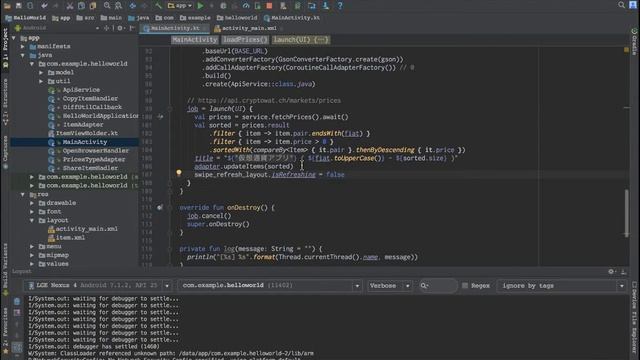The height and width of the screenshot is (360, 640).
Task: Open the ignore by tags filter dropdown
Action: point(562,286)
